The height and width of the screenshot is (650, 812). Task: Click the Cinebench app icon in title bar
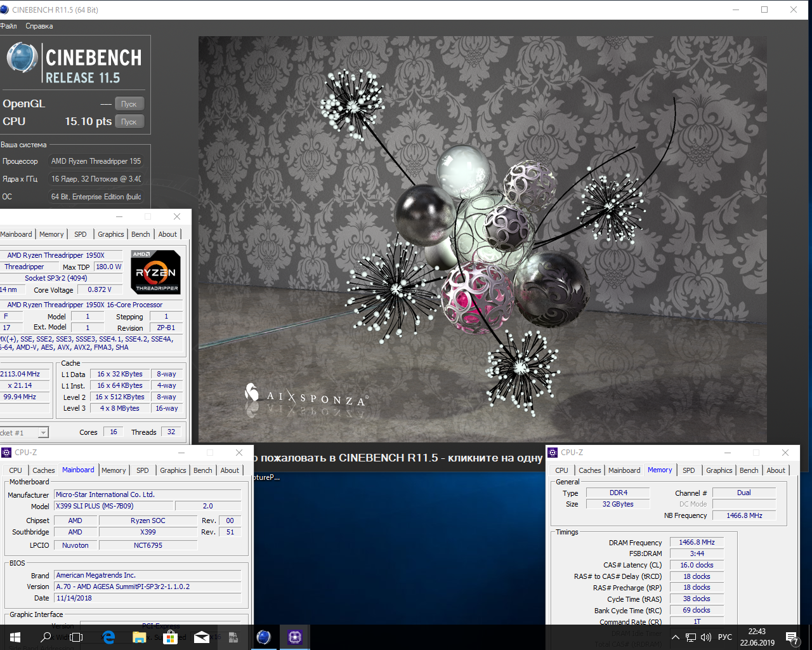4,10
